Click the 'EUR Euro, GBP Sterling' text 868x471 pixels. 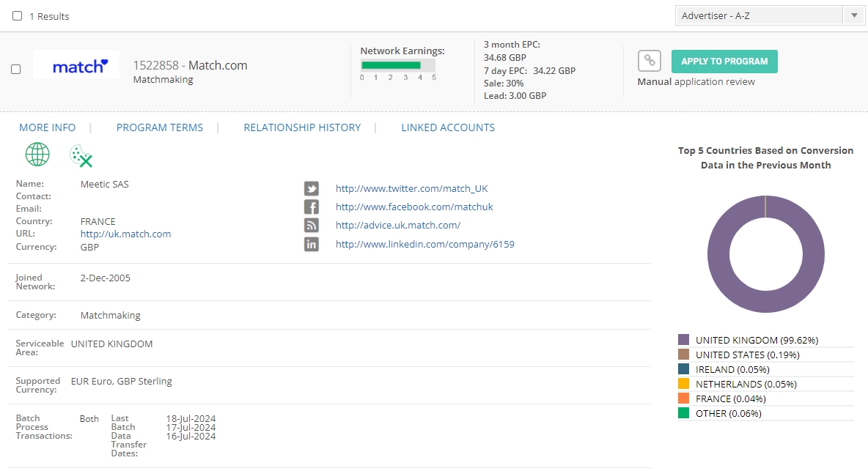coord(121,382)
